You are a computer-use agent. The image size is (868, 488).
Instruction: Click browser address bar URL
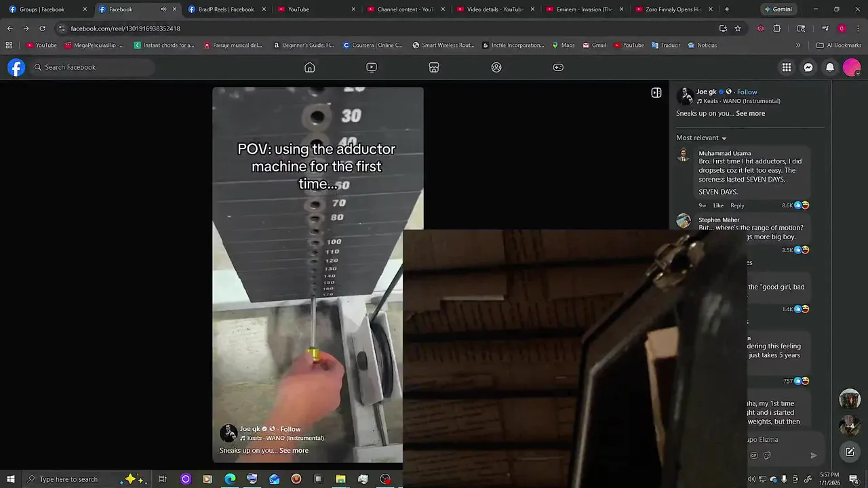click(x=125, y=28)
